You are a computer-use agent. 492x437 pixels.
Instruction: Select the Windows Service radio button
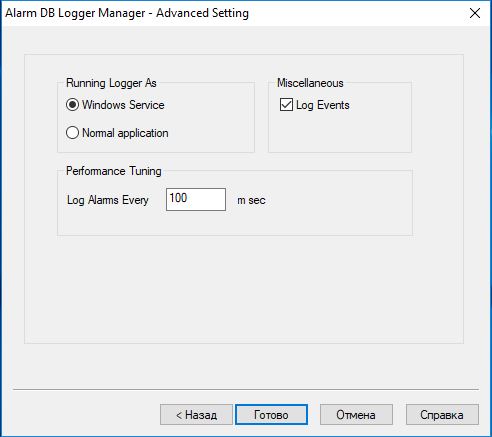(72, 105)
